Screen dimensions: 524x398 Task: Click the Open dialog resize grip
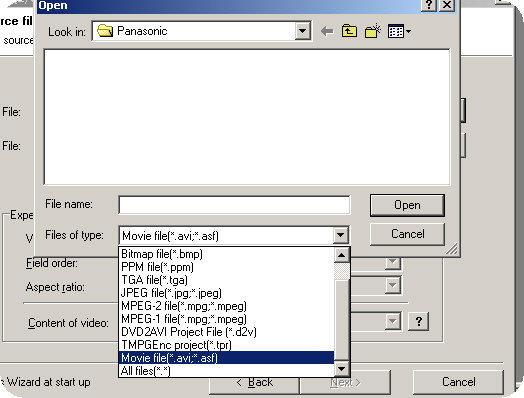(x=452, y=249)
